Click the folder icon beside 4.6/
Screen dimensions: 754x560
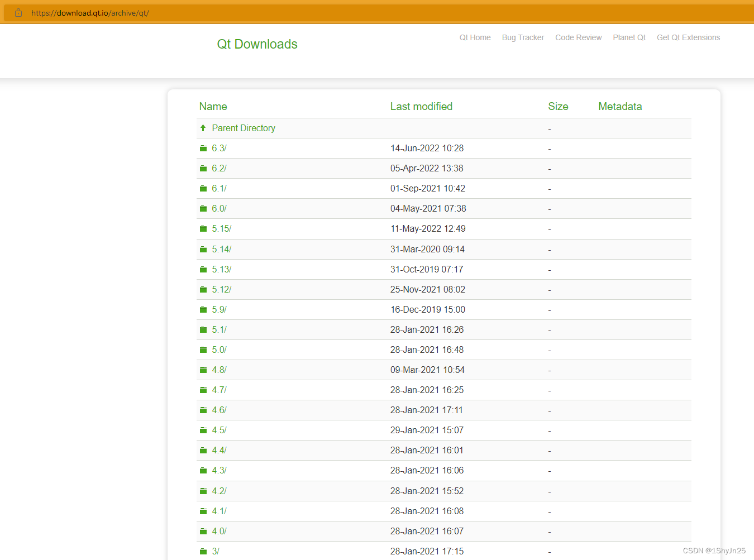pyautogui.click(x=203, y=410)
